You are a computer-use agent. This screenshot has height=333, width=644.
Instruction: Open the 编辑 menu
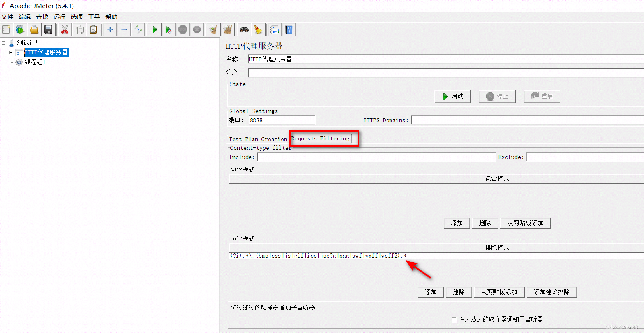click(x=25, y=17)
